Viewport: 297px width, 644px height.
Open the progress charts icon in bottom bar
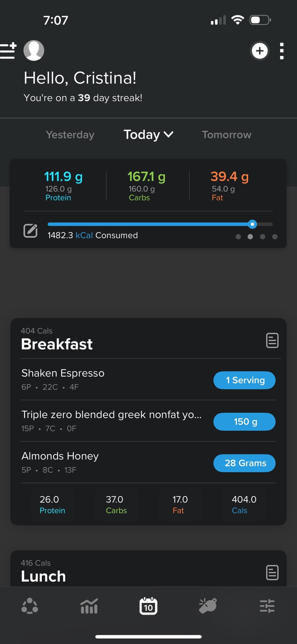click(x=89, y=606)
